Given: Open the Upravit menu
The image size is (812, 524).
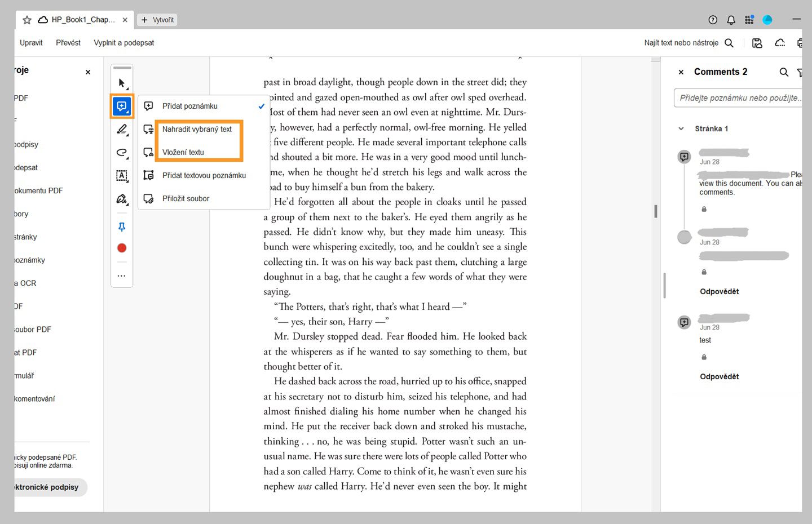Looking at the screenshot, I should click(x=31, y=43).
